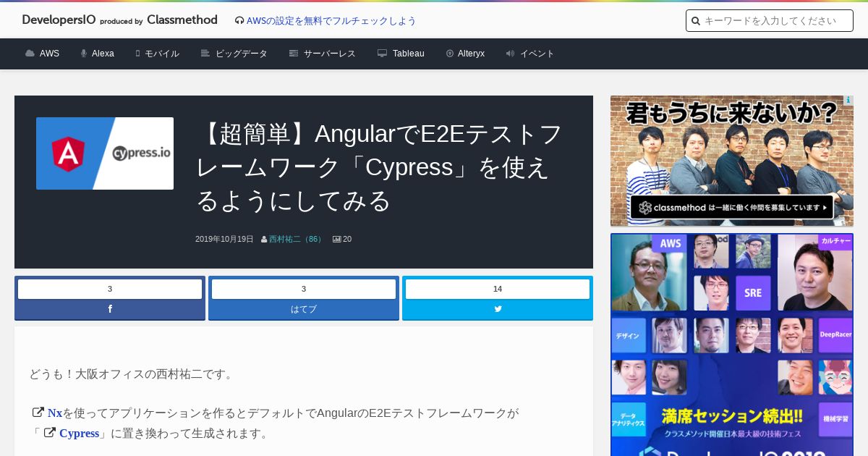Click the magnifier search icon
This screenshot has width=868, height=456.
[x=696, y=21]
